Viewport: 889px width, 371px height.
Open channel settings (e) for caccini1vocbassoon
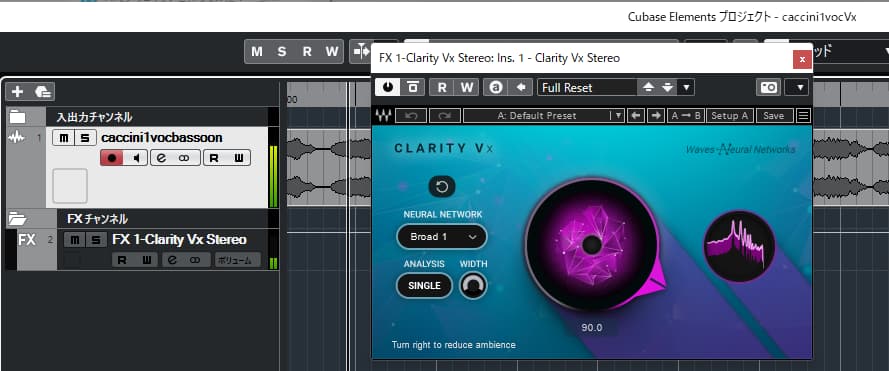pos(162,158)
